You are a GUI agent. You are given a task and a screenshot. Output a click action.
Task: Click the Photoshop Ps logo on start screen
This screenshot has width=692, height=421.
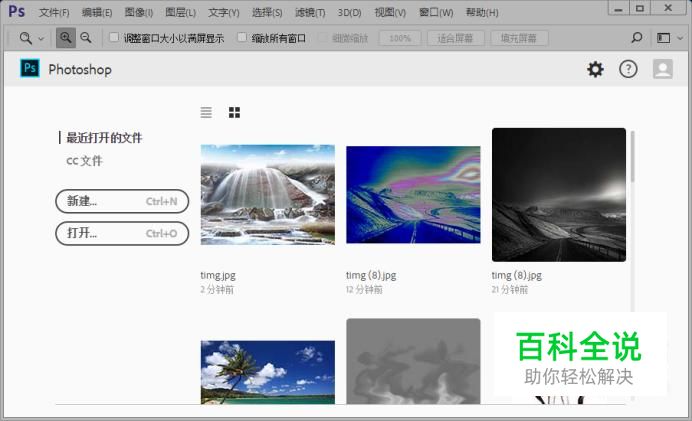point(30,68)
